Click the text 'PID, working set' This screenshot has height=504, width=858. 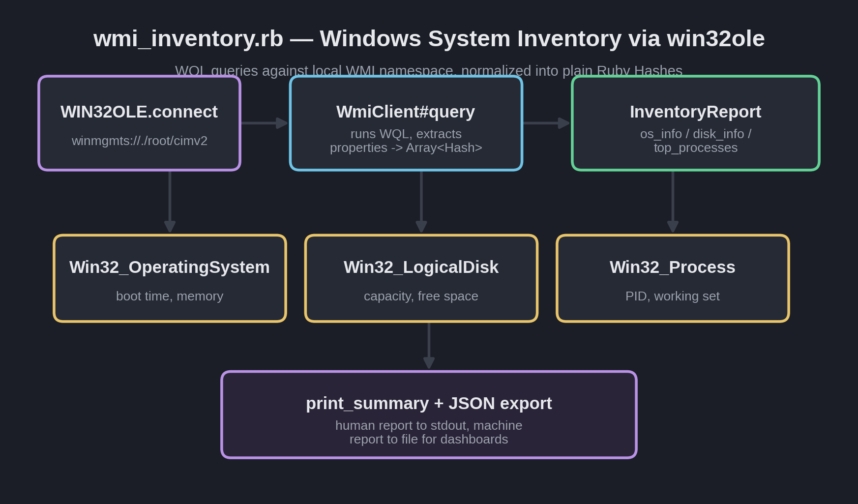pyautogui.click(x=673, y=296)
